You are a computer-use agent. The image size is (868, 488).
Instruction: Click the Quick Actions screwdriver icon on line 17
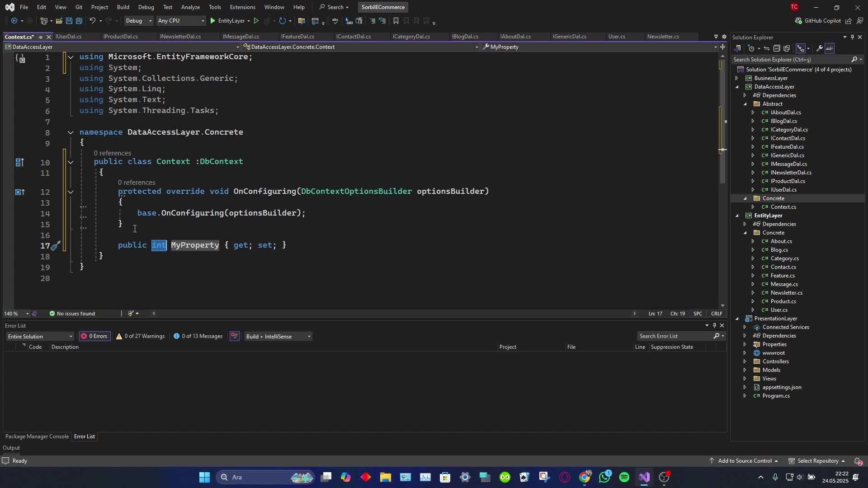[55, 246]
